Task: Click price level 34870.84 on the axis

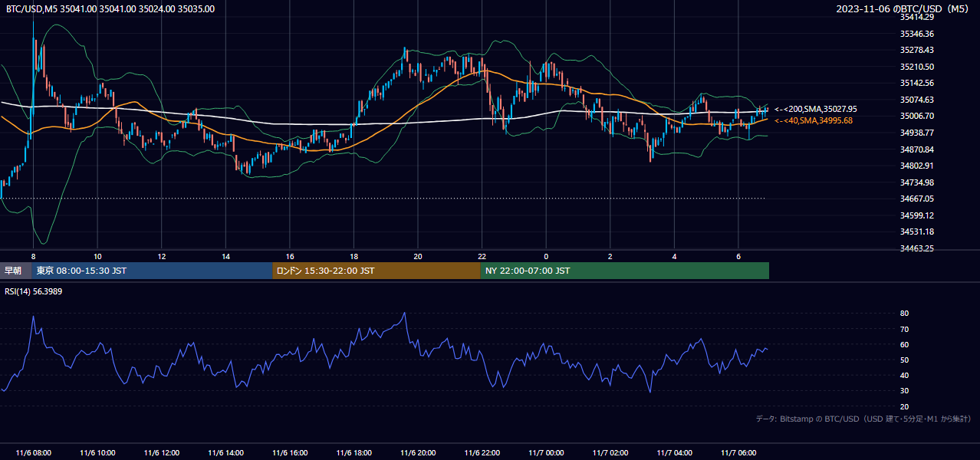Action: [x=917, y=149]
